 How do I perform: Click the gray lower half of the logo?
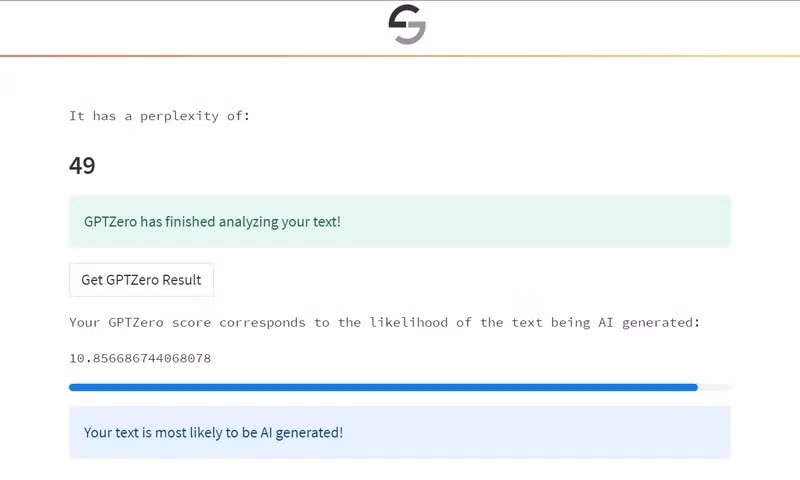[411, 34]
